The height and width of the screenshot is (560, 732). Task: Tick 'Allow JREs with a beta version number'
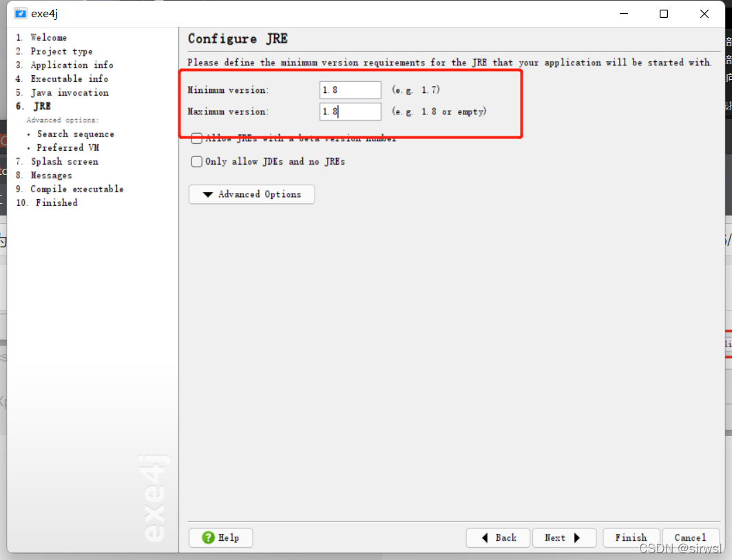click(x=196, y=138)
